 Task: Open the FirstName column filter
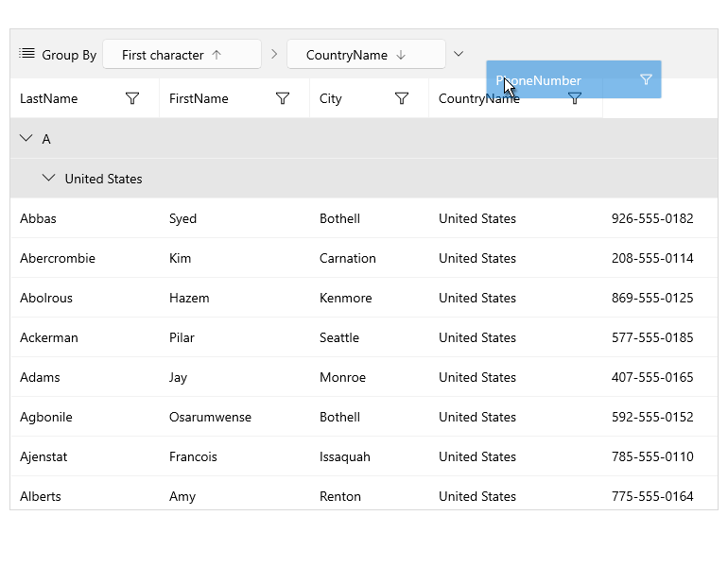click(x=283, y=98)
